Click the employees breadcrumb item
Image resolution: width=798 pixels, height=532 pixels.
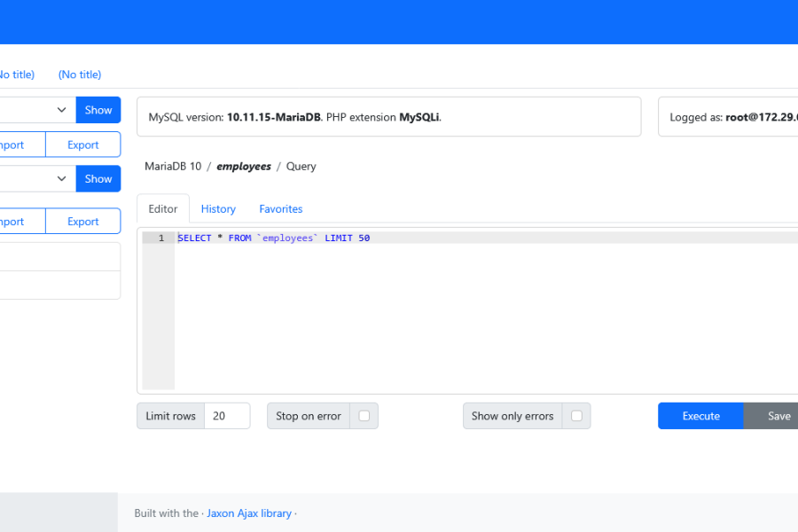point(244,167)
